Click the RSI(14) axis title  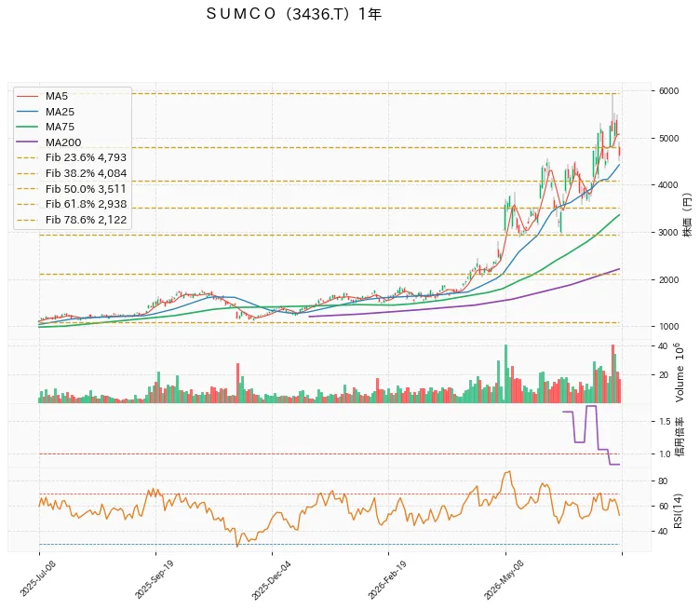[679, 511]
